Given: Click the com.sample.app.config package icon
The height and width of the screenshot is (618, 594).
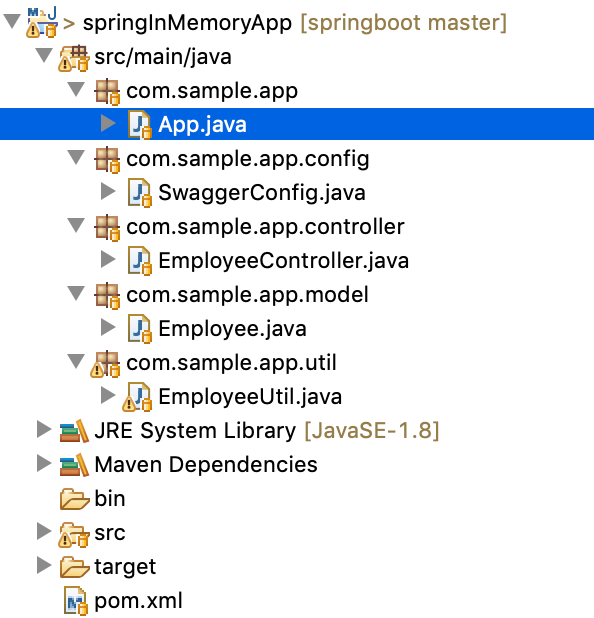Looking at the screenshot, I should click(x=107, y=160).
